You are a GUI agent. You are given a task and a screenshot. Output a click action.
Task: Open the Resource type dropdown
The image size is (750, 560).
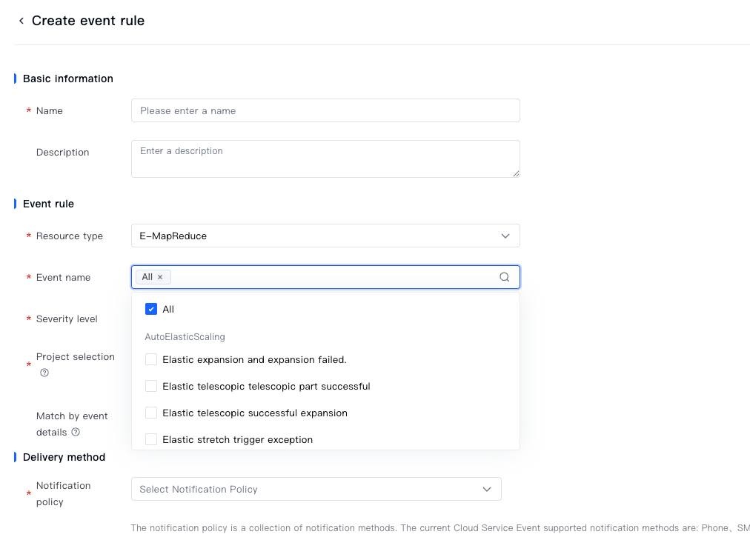[325, 236]
